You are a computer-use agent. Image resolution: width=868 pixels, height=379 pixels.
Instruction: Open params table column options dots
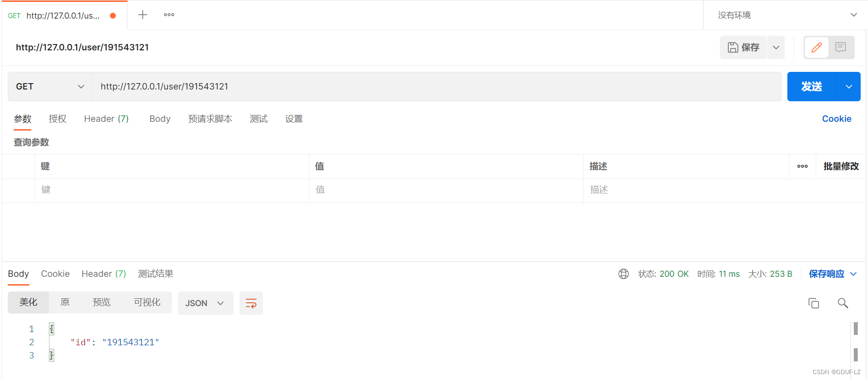click(803, 166)
